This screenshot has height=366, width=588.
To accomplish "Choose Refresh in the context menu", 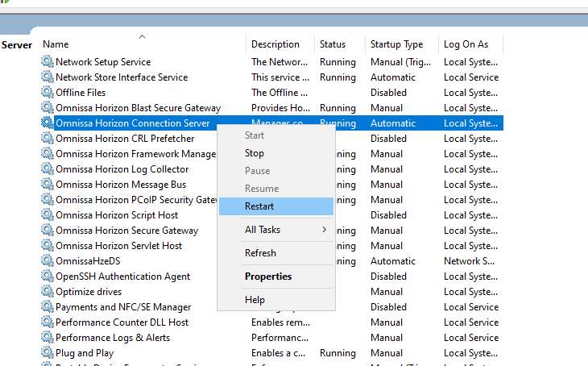I will click(x=276, y=253).
